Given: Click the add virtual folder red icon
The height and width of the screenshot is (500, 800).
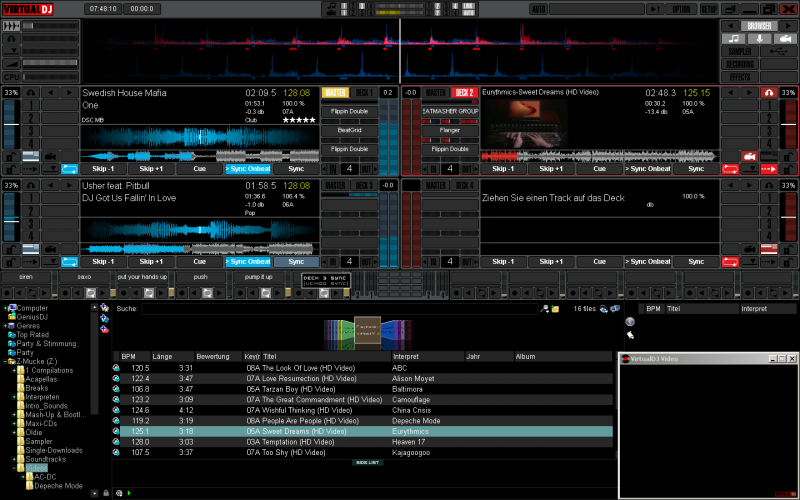Looking at the screenshot, I should pos(105,330).
